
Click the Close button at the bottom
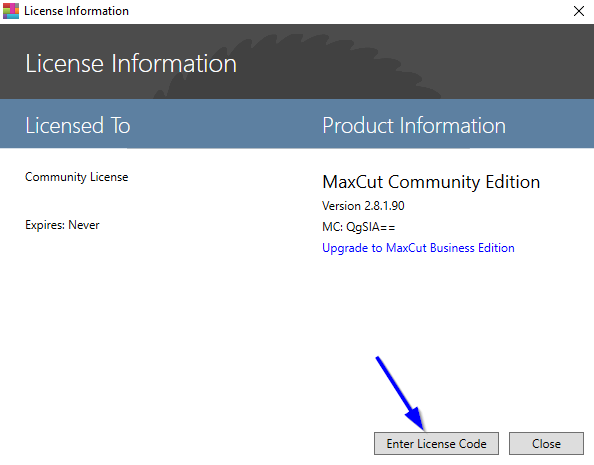546,443
